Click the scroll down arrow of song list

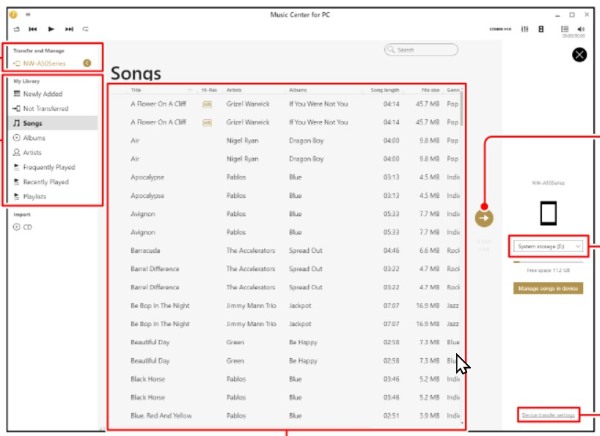coord(462,423)
